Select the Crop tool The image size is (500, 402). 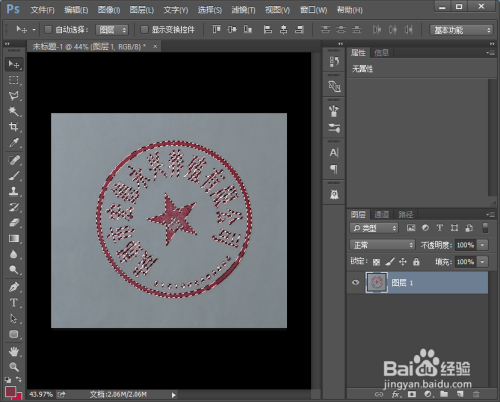tap(14, 127)
